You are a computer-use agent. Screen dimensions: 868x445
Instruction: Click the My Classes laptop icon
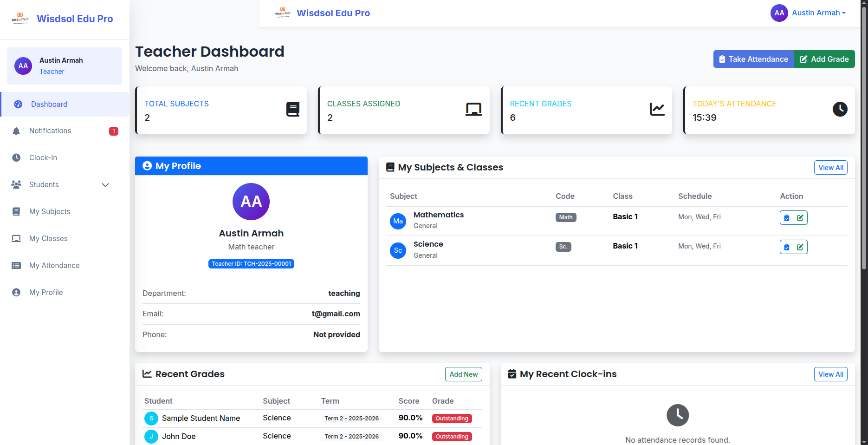(17, 238)
